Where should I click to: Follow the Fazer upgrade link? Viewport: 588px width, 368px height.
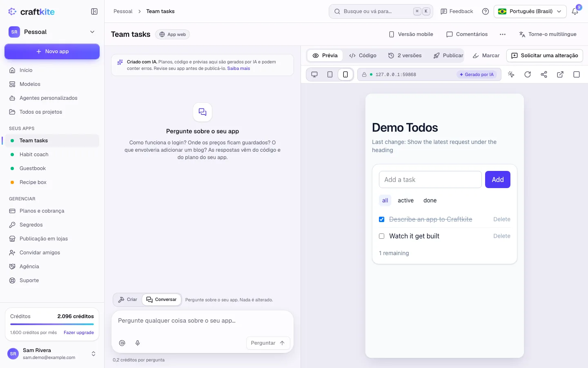79,332
